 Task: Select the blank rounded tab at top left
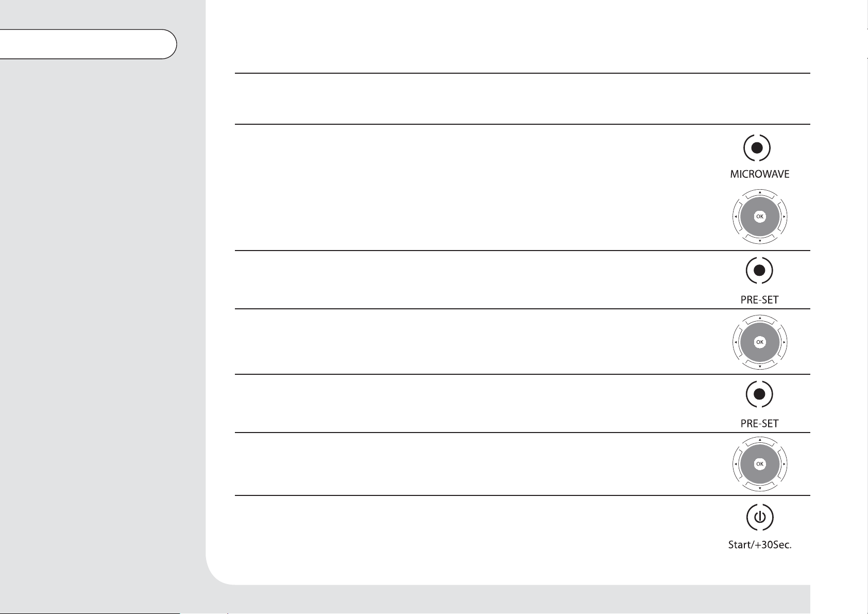pos(88,44)
